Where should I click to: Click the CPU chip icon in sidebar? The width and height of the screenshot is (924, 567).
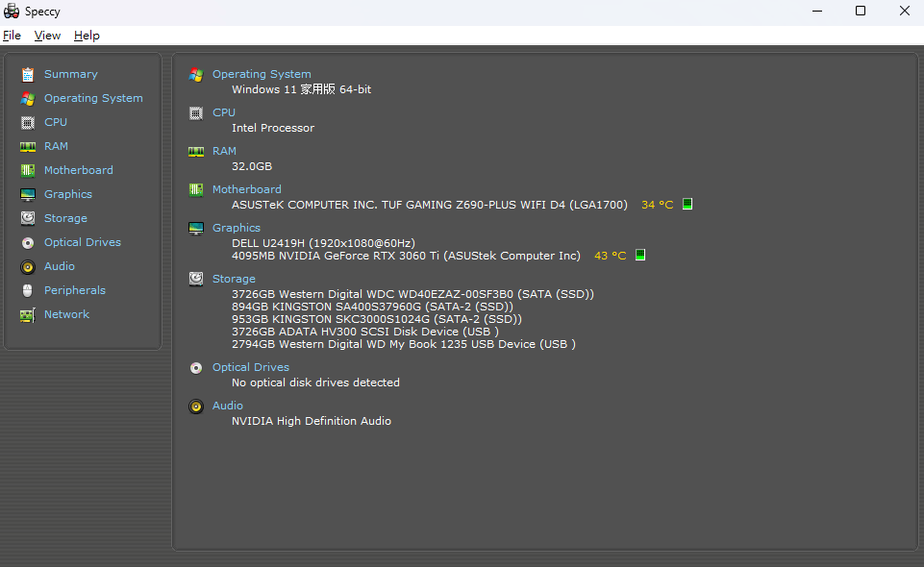point(28,122)
